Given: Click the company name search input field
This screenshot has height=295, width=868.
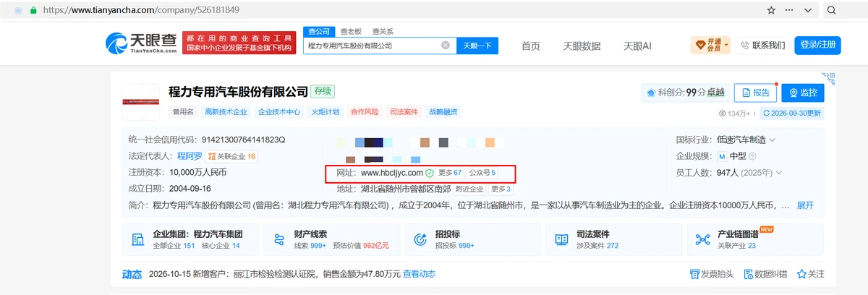Looking at the screenshot, I should (x=380, y=46).
